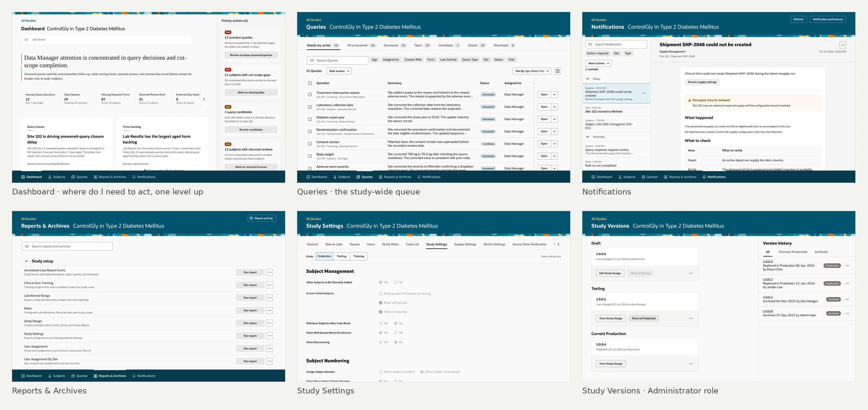Screen dimensions: 868x410
Task: Click the Notifications bell icon in the Notifications panel's nav
Action: point(704,177)
